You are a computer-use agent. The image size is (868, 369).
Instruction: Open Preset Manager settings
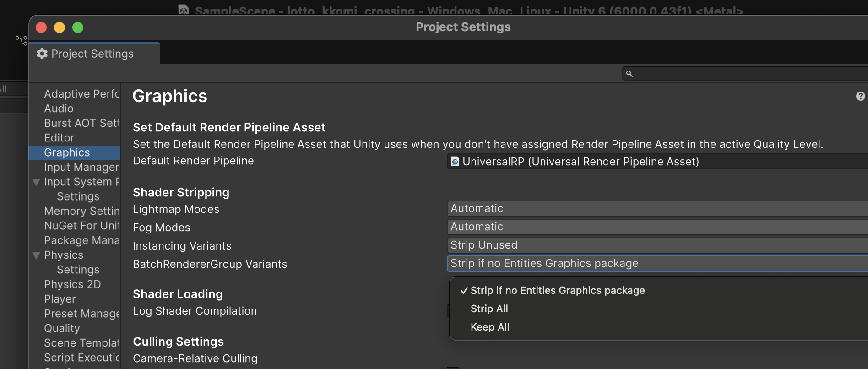81,314
